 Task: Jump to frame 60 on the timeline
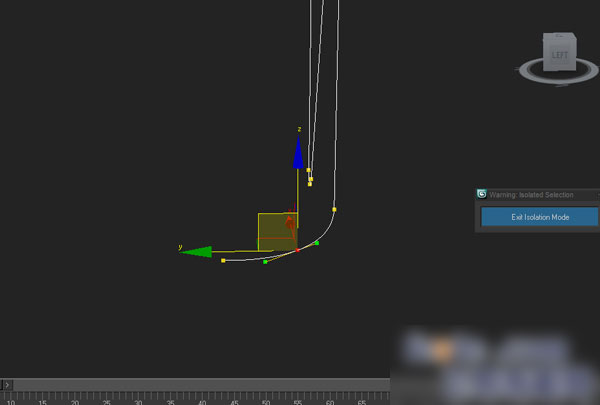tap(330, 402)
